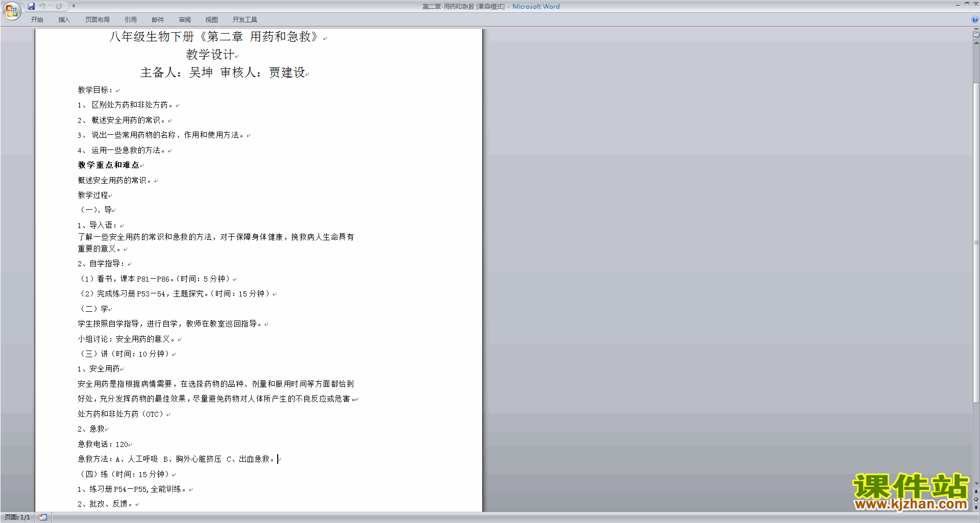Viewport: 980px width, 523px height.
Task: Click the vertical scrollbar thumb
Action: pos(976,242)
